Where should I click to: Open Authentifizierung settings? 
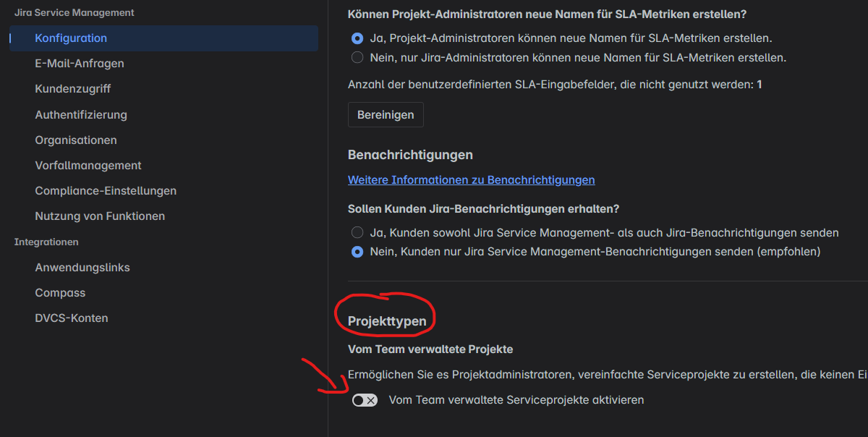[x=81, y=114]
